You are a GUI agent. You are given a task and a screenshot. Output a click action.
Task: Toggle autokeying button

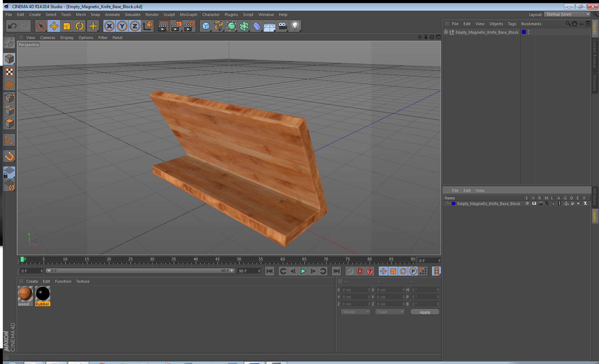360,271
